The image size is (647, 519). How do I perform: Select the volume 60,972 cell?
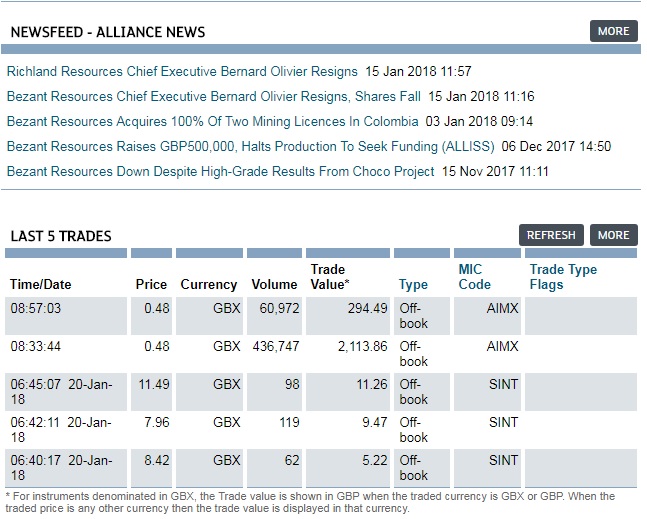pyautogui.click(x=274, y=316)
